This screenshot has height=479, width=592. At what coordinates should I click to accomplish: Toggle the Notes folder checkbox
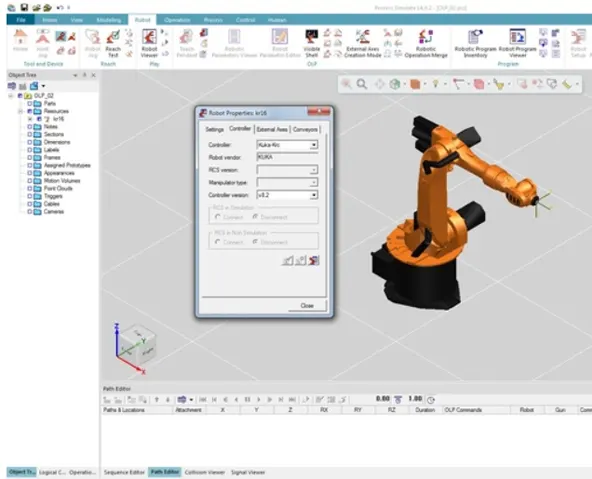click(x=29, y=126)
